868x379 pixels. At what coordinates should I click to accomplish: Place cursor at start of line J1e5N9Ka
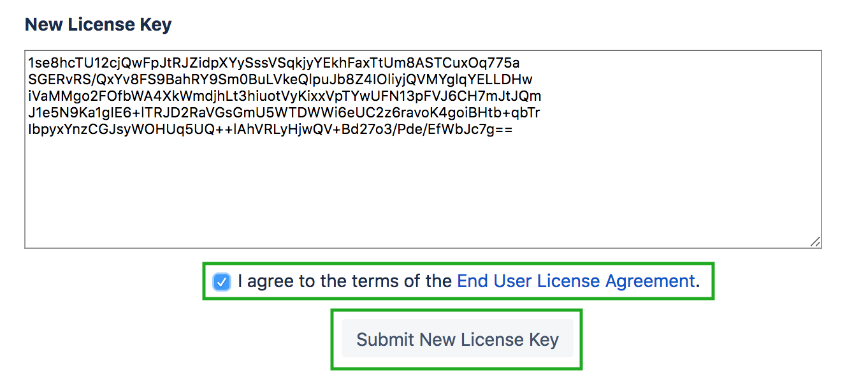(29, 113)
